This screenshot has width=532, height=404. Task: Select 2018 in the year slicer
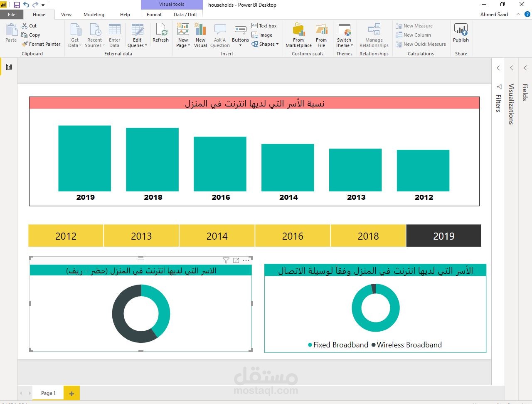pos(368,235)
